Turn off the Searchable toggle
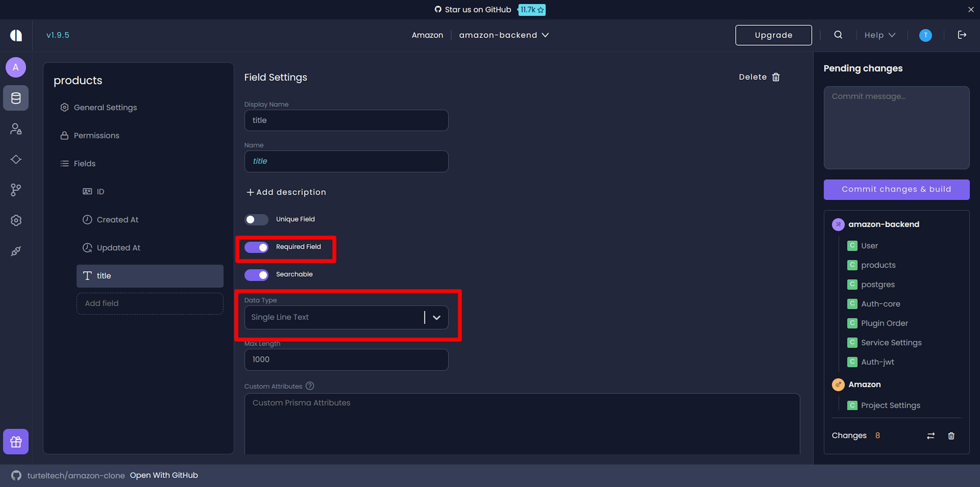980x487 pixels. click(x=256, y=275)
